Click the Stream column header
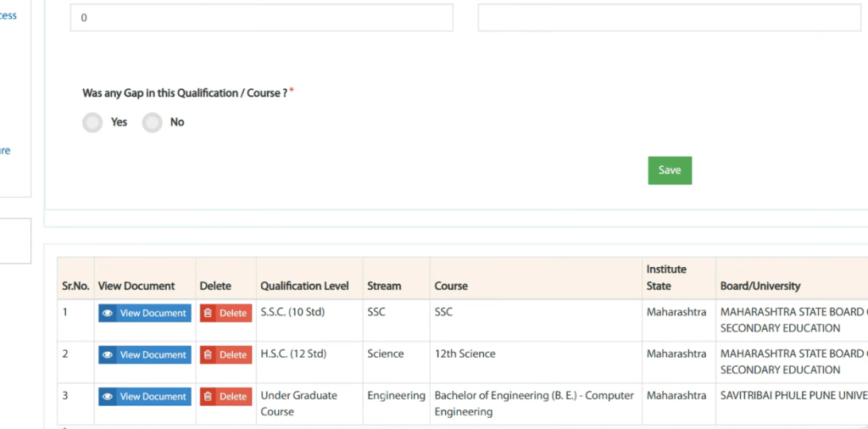This screenshot has height=429, width=868. pos(384,287)
